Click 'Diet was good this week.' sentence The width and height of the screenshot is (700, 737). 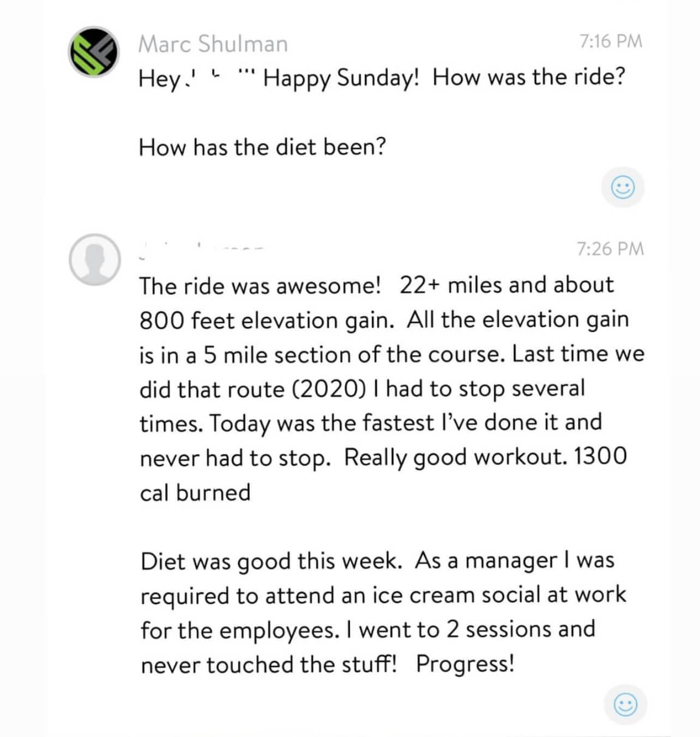coord(271,561)
